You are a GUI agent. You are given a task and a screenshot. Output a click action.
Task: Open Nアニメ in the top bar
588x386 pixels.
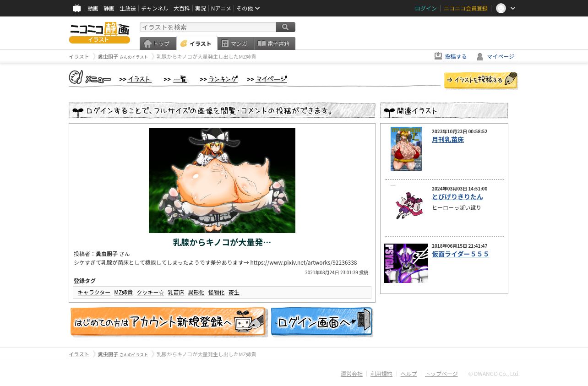[221, 8]
